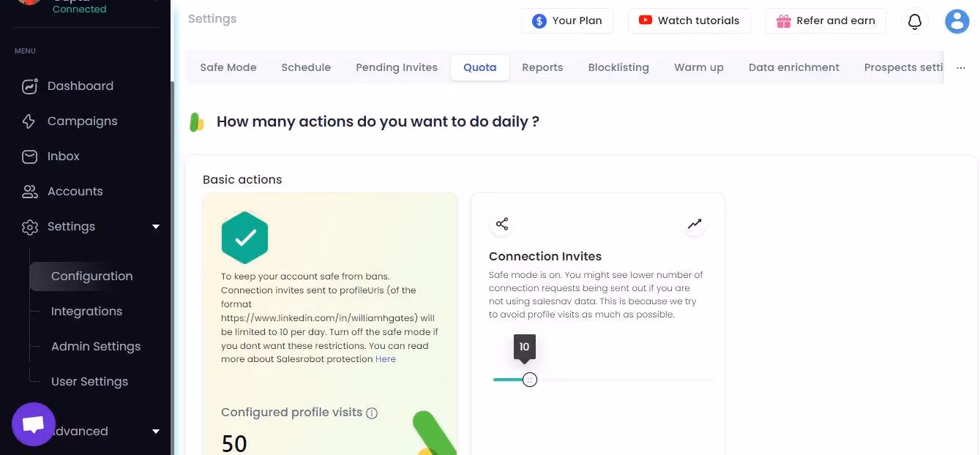Select Integrations under Settings
This screenshot has width=980, height=455.
(86, 311)
